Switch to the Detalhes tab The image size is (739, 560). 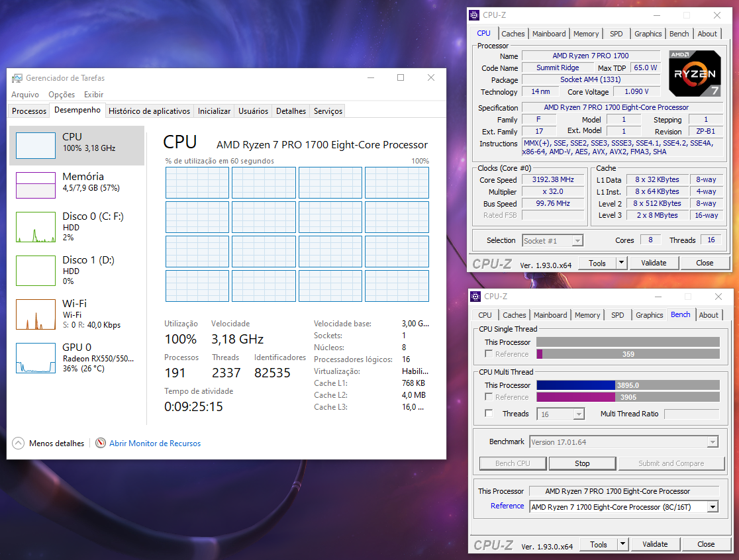[291, 111]
